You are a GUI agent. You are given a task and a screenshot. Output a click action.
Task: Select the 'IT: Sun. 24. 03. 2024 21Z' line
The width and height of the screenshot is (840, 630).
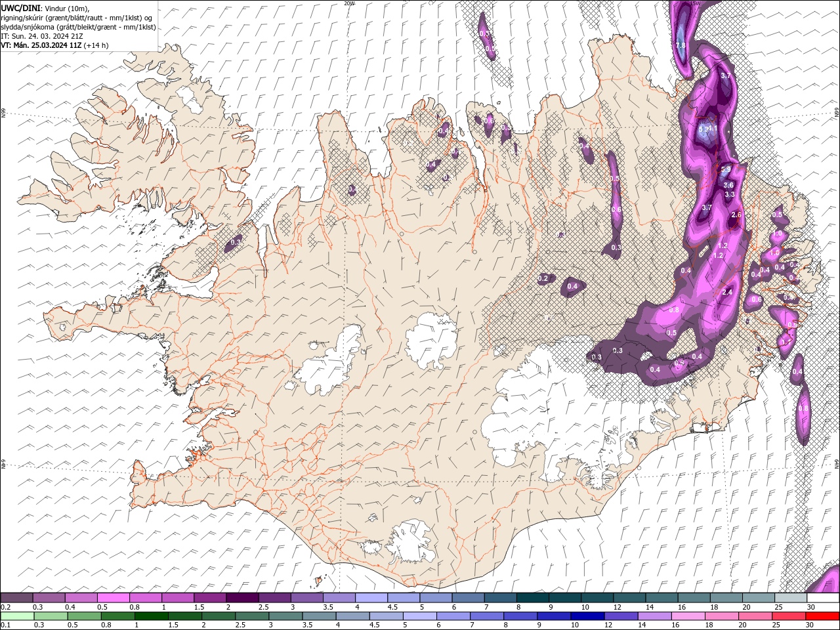42,36
